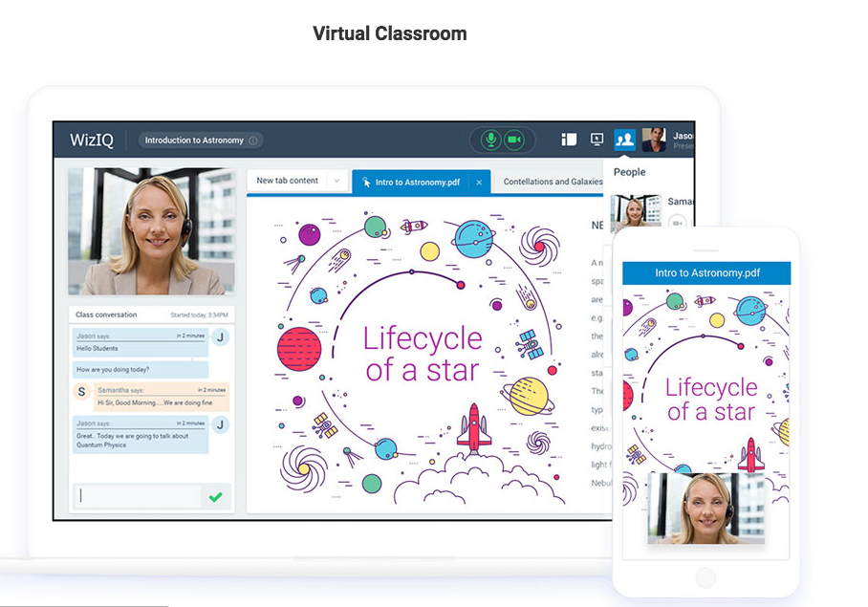Click the screen share presentation icon

pos(597,140)
